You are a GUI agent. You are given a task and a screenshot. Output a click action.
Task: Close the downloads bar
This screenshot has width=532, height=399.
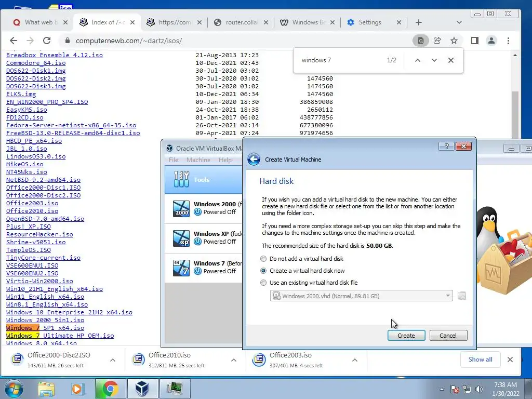pyautogui.click(x=510, y=360)
